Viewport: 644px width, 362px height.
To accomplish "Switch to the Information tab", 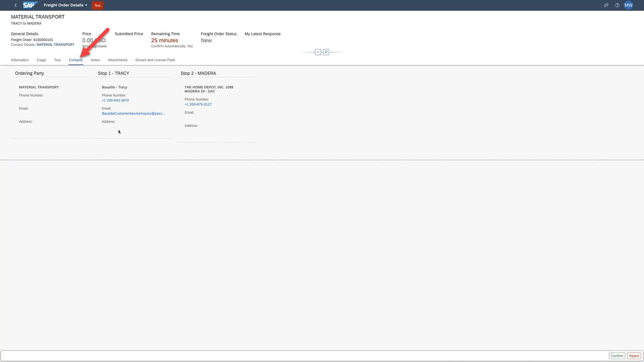I will pyautogui.click(x=20, y=60).
